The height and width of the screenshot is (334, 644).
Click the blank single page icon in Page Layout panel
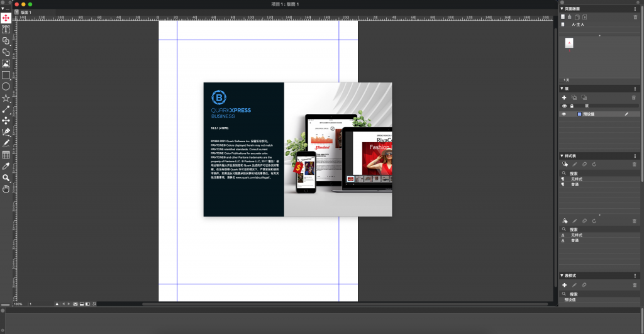[563, 17]
